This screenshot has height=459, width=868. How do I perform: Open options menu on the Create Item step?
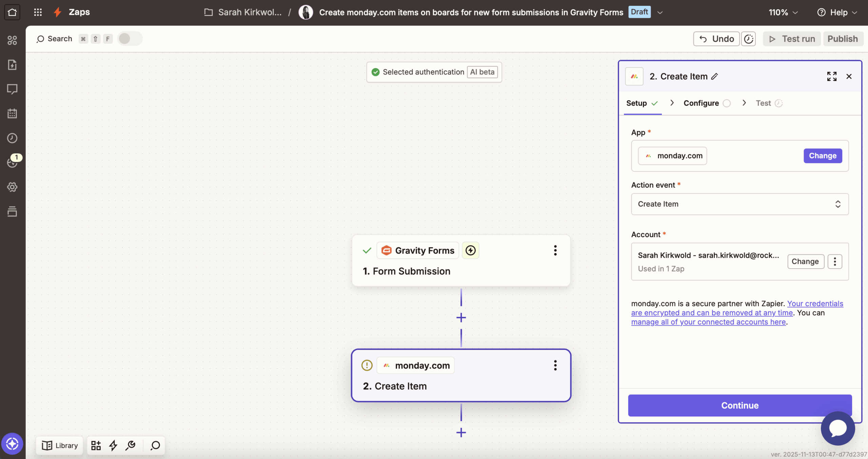tap(555, 365)
